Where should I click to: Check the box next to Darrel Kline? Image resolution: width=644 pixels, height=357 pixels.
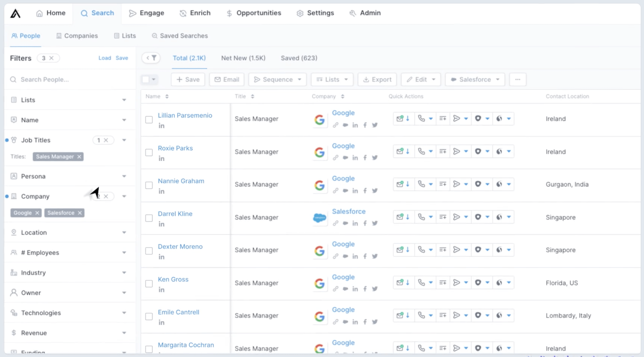click(149, 218)
